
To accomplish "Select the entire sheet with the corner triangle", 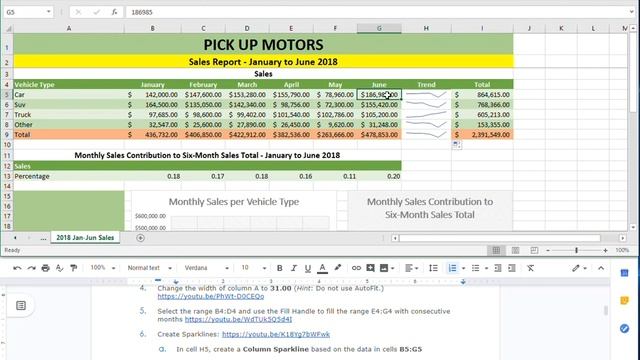I will tap(7, 29).
